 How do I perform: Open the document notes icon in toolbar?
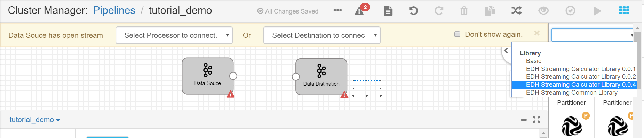388,11
